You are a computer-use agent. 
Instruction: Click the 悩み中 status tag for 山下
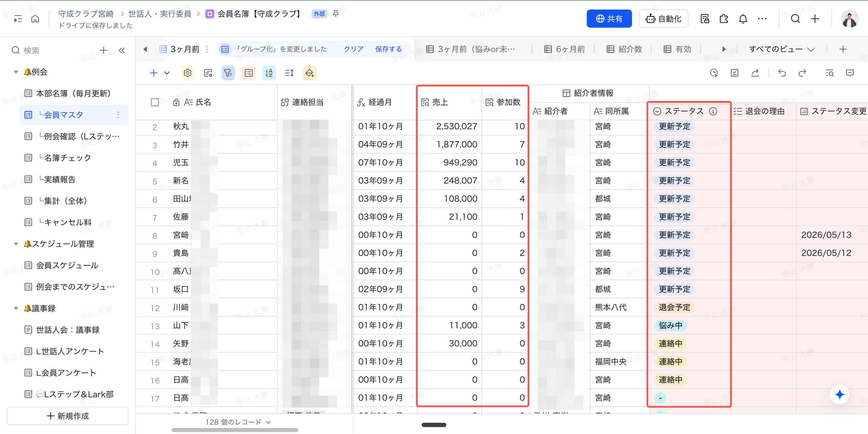click(670, 325)
